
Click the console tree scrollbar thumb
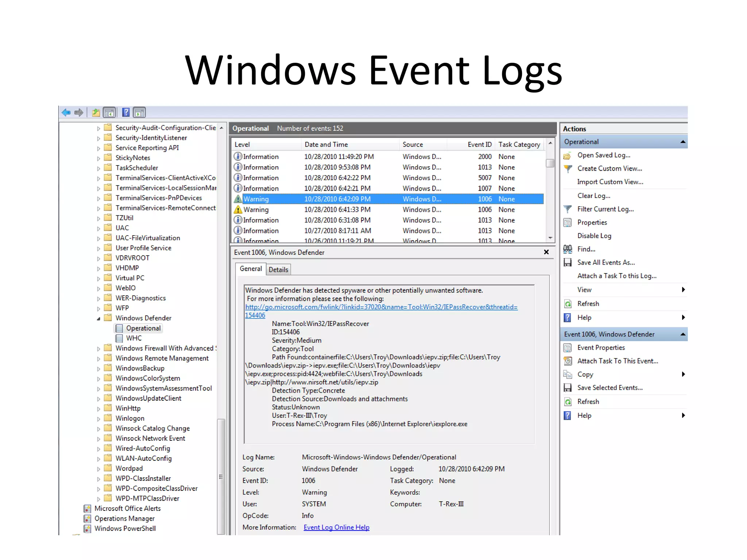[x=221, y=477]
